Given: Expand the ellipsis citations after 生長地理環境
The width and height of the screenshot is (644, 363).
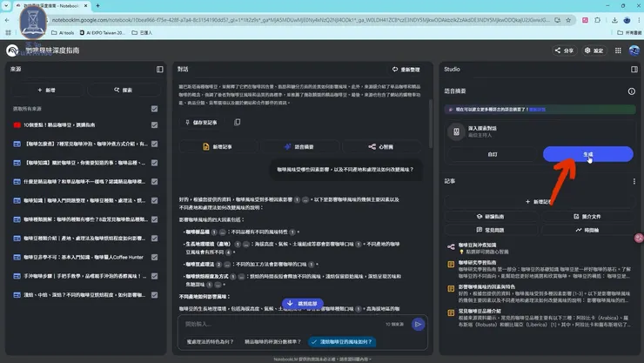Looking at the screenshot, I should coord(245,244).
